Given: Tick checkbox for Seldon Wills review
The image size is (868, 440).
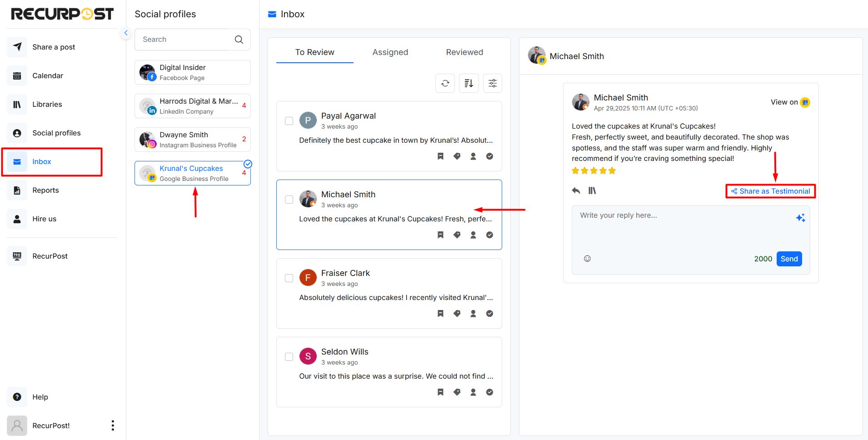Looking at the screenshot, I should click(x=289, y=357).
